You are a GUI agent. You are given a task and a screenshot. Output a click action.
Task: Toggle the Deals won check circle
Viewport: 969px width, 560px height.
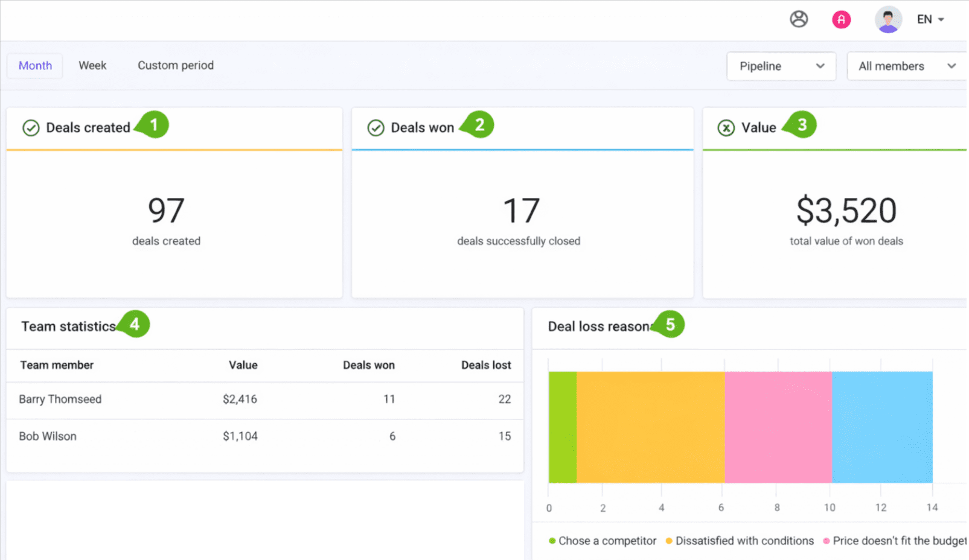(376, 128)
